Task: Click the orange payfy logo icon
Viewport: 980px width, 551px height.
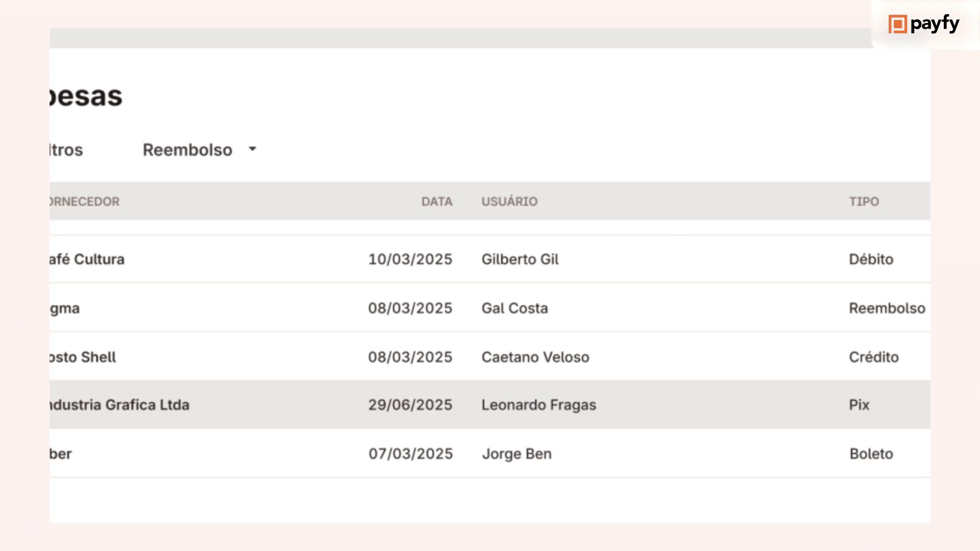Action: [897, 24]
